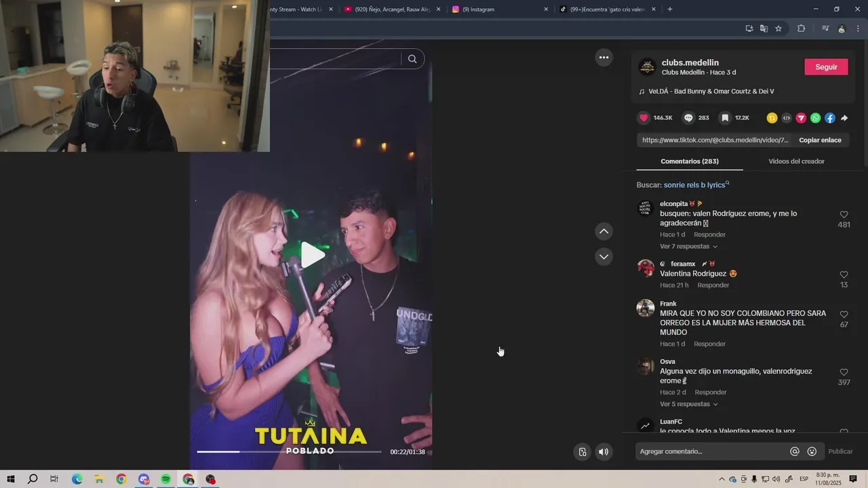Go to the previous video with the up arrow
Viewport: 868px width, 488px height.
[x=604, y=232]
